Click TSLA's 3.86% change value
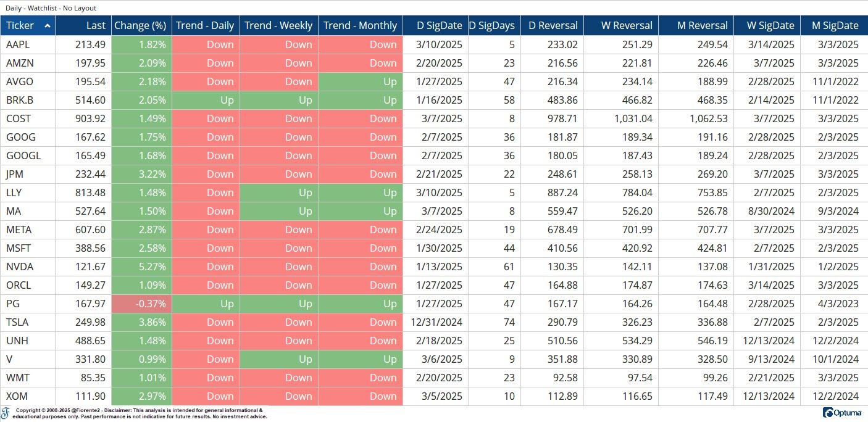The width and height of the screenshot is (868, 422). tap(152, 322)
